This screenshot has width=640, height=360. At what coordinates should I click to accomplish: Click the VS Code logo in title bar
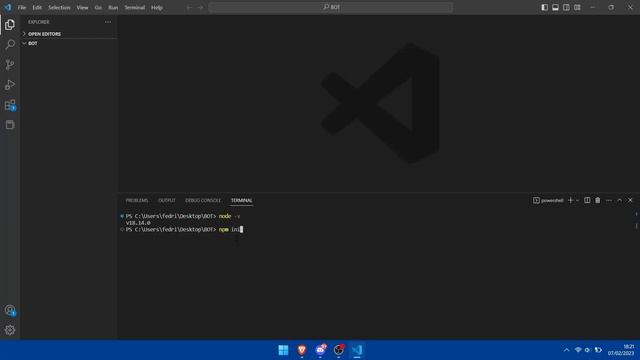tap(8, 7)
